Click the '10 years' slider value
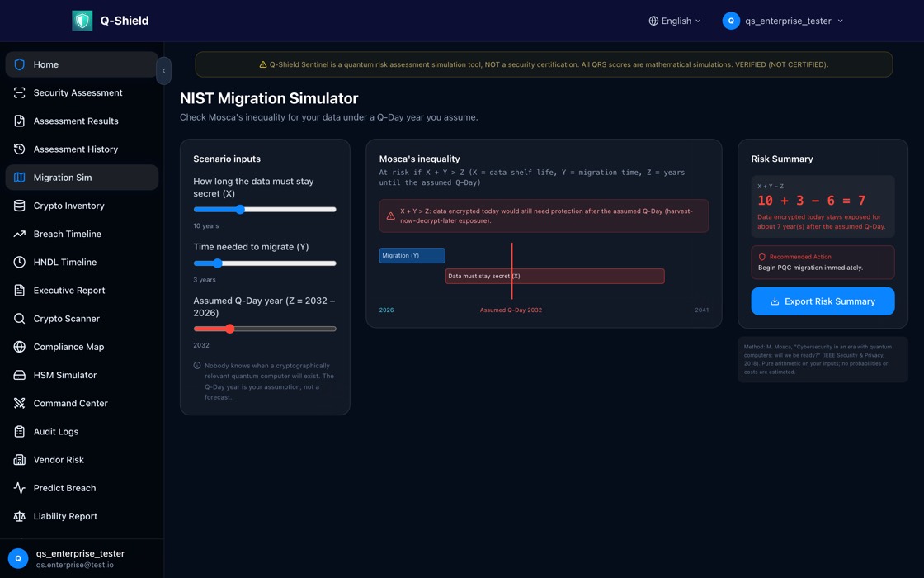924x578 pixels. click(x=205, y=226)
